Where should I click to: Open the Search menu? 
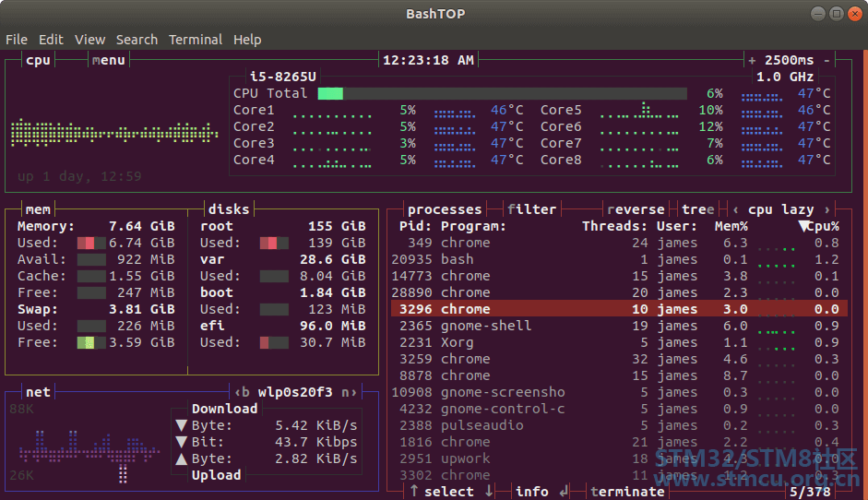pos(137,40)
